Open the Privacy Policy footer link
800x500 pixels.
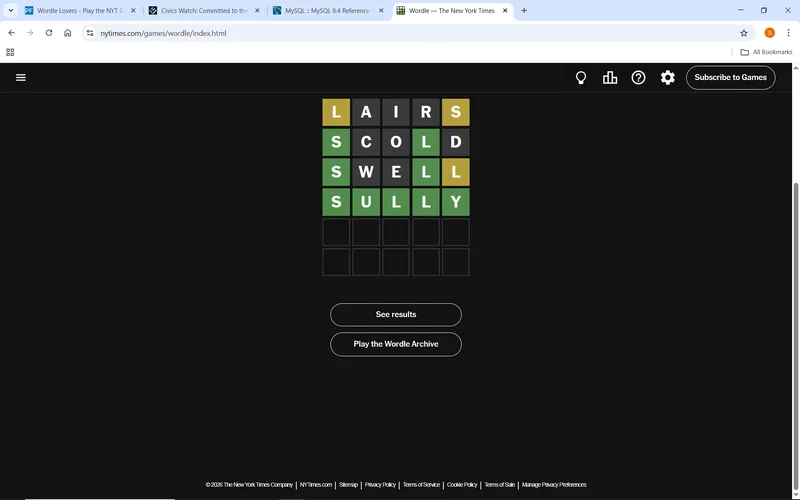380,485
